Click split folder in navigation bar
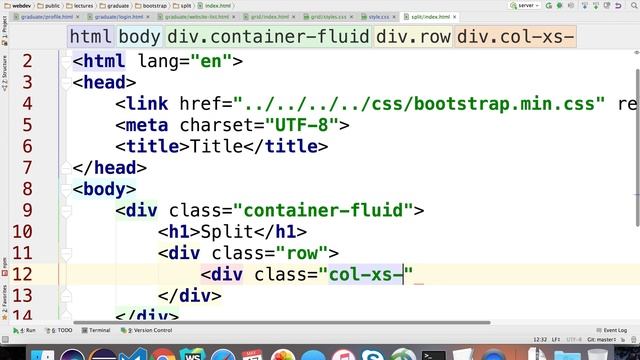 point(182,6)
